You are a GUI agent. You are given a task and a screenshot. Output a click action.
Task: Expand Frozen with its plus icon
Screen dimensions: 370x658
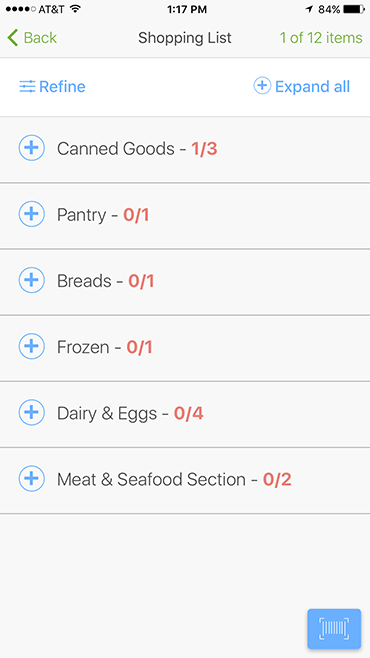click(31, 346)
